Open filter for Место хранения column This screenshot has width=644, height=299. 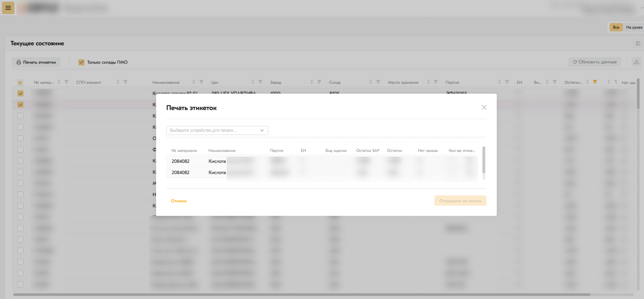tap(435, 82)
